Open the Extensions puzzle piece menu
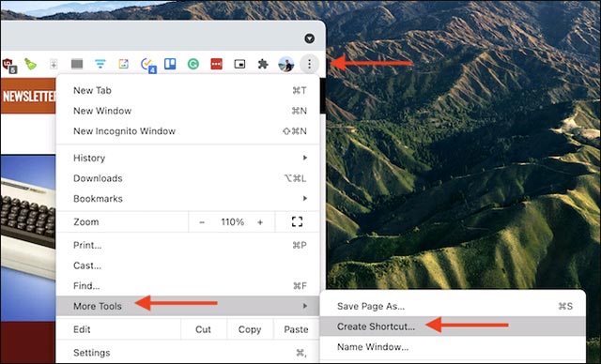The height and width of the screenshot is (364, 601). pos(263,65)
